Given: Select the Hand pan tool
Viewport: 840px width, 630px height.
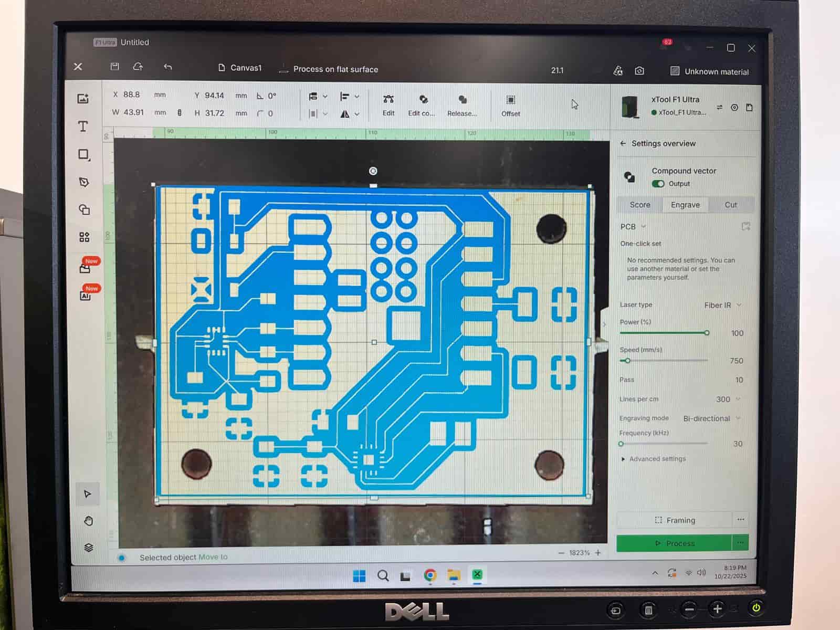Looking at the screenshot, I should (88, 521).
